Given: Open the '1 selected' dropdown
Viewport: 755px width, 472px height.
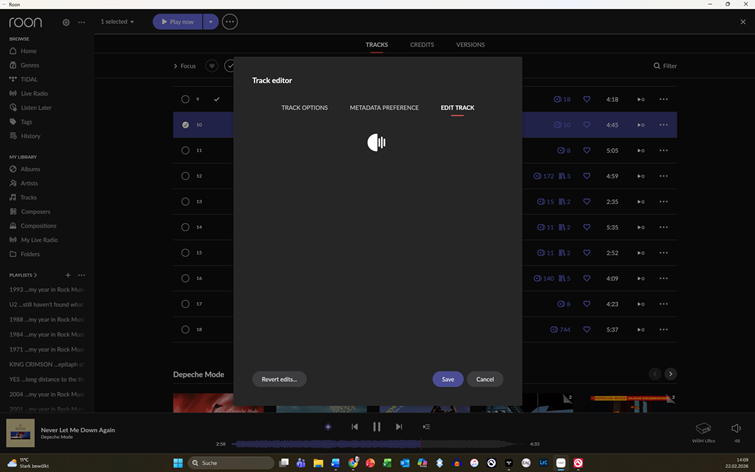Looking at the screenshot, I should coord(117,22).
